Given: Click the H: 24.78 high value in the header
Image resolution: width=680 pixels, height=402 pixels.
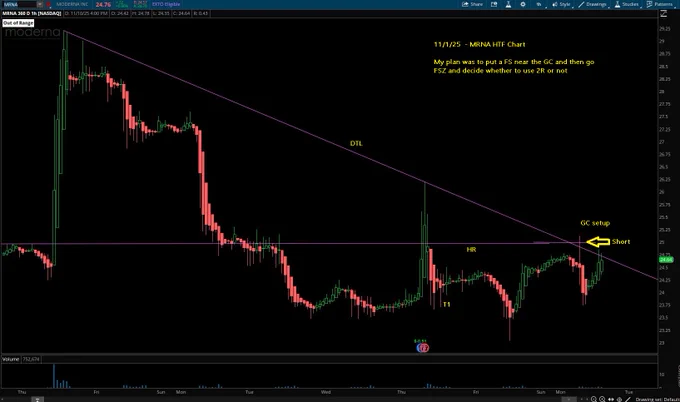Looking at the screenshot, I should click(141, 13).
